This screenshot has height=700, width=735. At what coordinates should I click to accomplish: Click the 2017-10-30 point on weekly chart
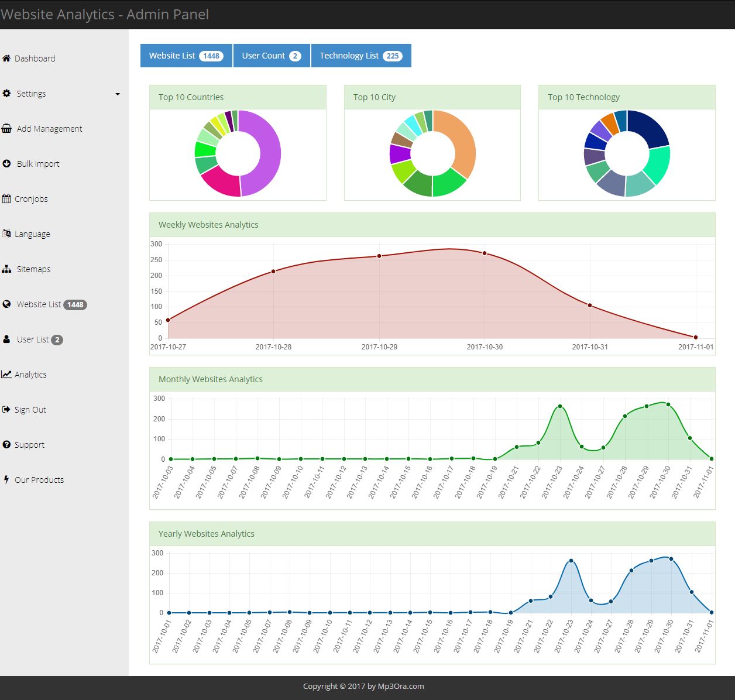coord(485,253)
